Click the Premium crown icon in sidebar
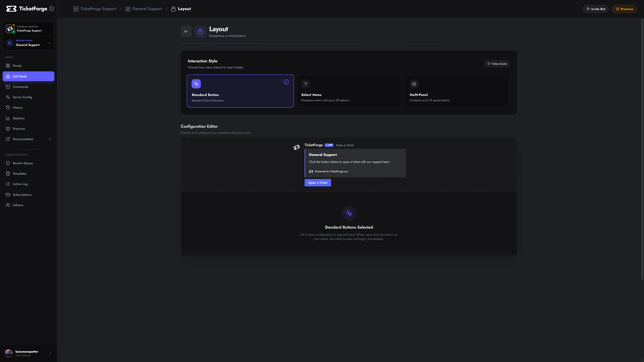Image resolution: width=644 pixels, height=362 pixels. click(x=8, y=129)
